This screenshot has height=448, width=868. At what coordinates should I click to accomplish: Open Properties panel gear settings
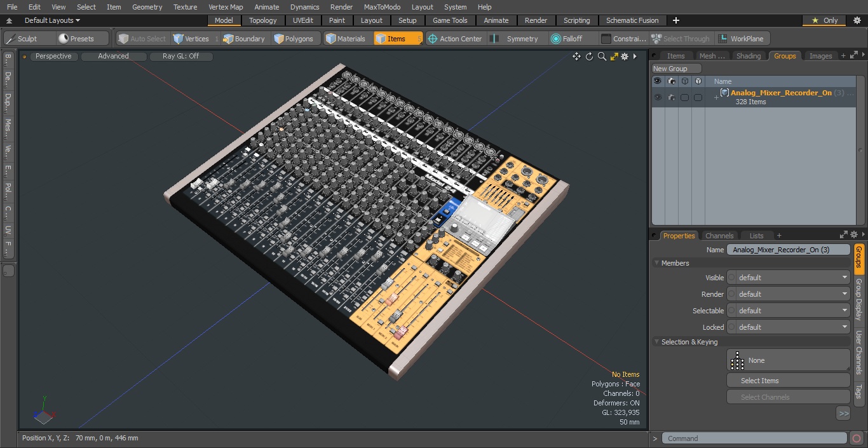point(854,235)
